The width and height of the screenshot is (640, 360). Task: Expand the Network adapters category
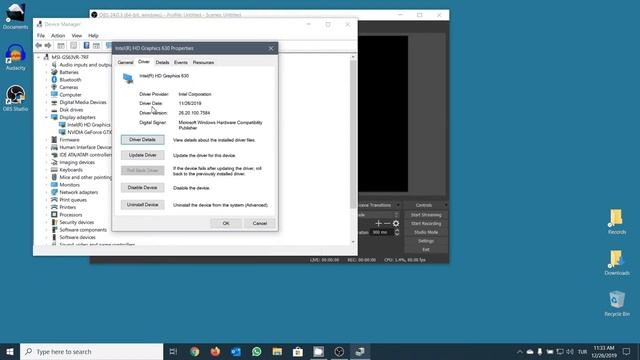(46, 192)
